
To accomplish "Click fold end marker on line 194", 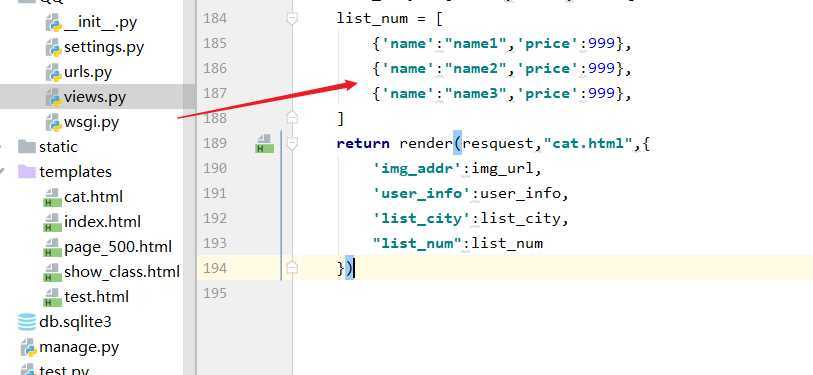I will point(292,268).
